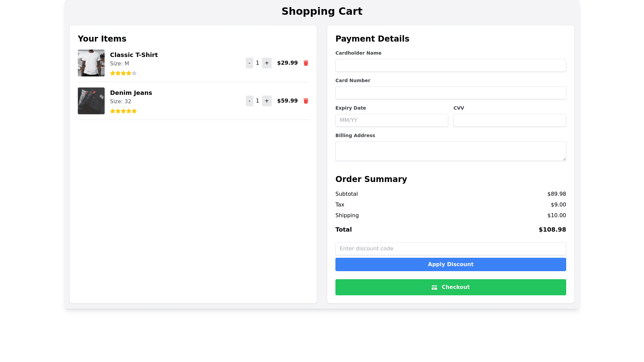Click the Card Number input
The image size is (644, 362).
tap(450, 93)
